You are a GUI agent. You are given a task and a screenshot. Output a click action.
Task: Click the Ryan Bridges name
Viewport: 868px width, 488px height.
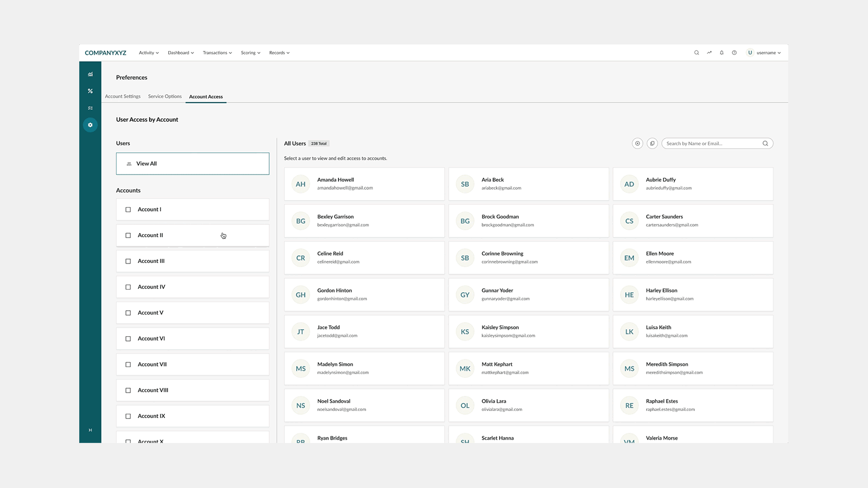[332, 438]
